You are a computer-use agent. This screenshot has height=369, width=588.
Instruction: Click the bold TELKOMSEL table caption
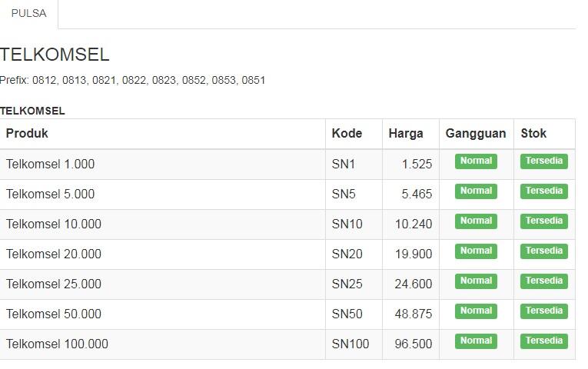32,111
